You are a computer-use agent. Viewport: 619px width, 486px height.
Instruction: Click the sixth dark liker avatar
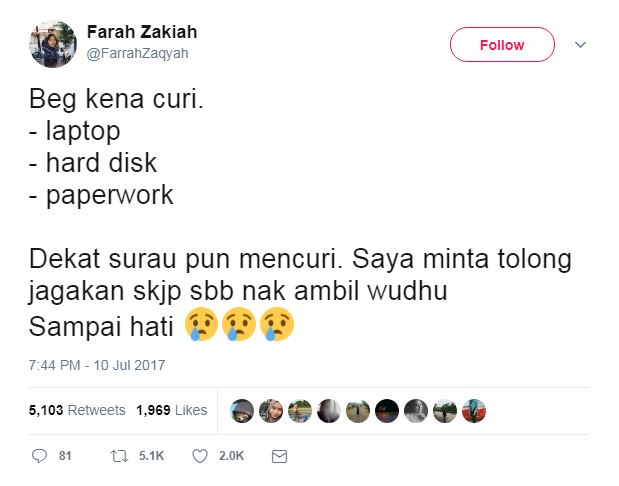coord(387,411)
